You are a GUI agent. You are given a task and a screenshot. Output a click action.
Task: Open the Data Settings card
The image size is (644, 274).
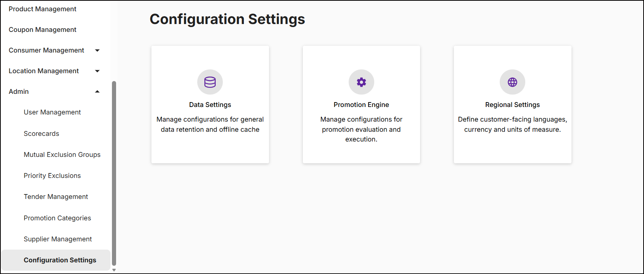(x=210, y=104)
